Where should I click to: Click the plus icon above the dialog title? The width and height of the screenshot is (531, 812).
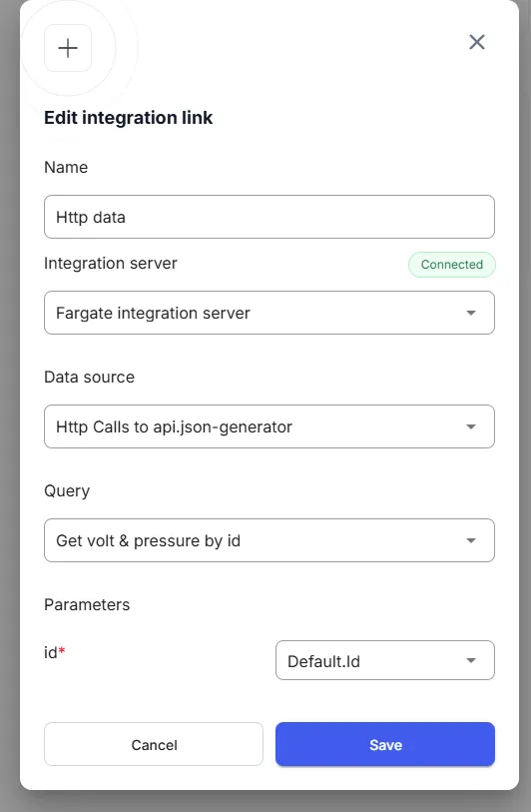(68, 48)
